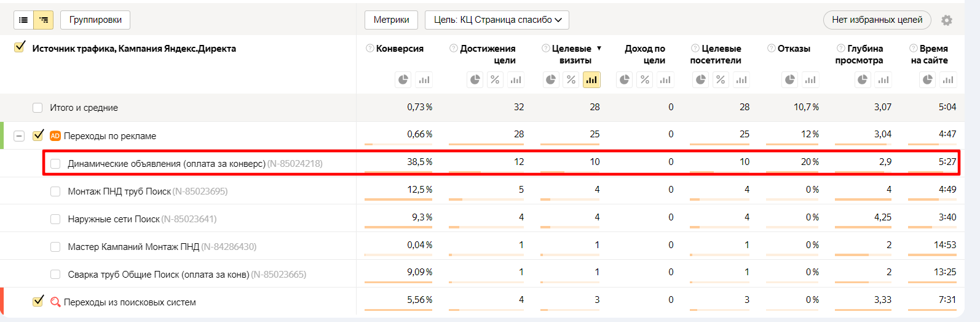Check the Итого и средние checkbox
980x322 pixels.
pos(38,108)
